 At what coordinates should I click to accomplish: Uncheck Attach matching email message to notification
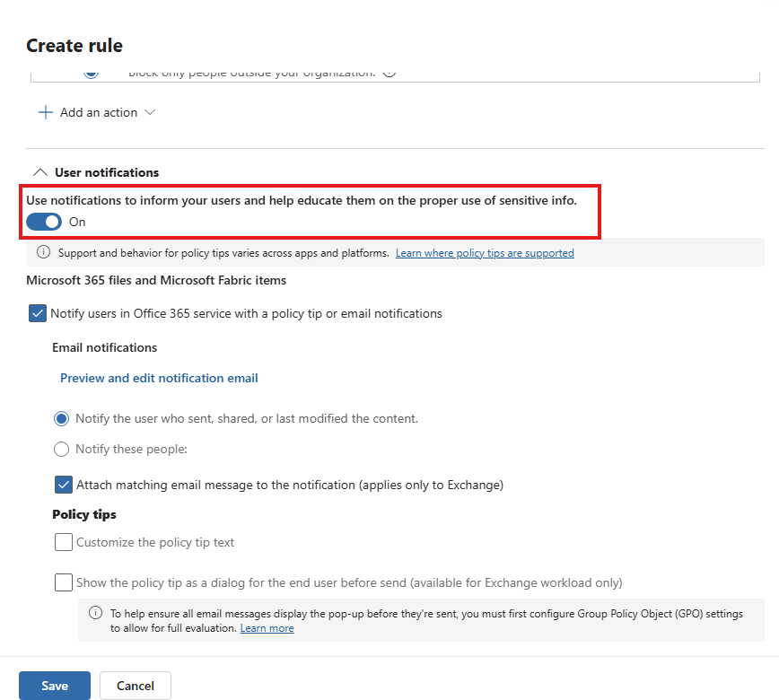point(63,485)
